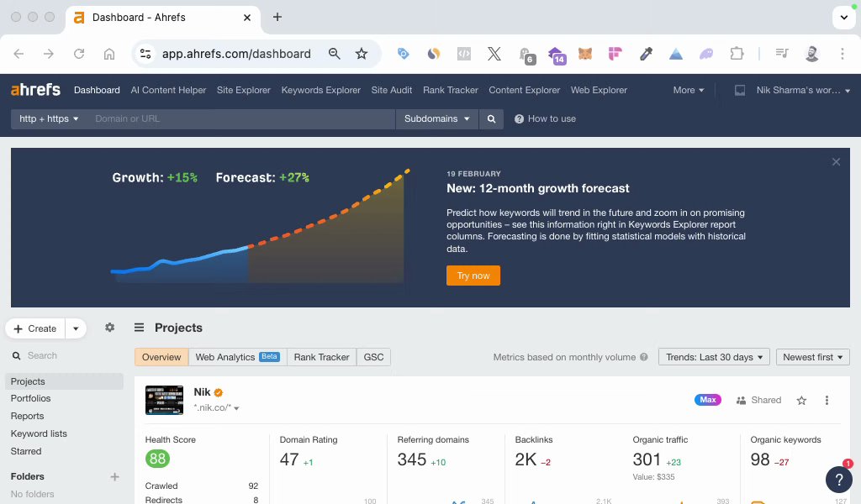Expand the *.nik.co/* scope dropdown
Image resolution: width=861 pixels, height=504 pixels.
(216, 408)
